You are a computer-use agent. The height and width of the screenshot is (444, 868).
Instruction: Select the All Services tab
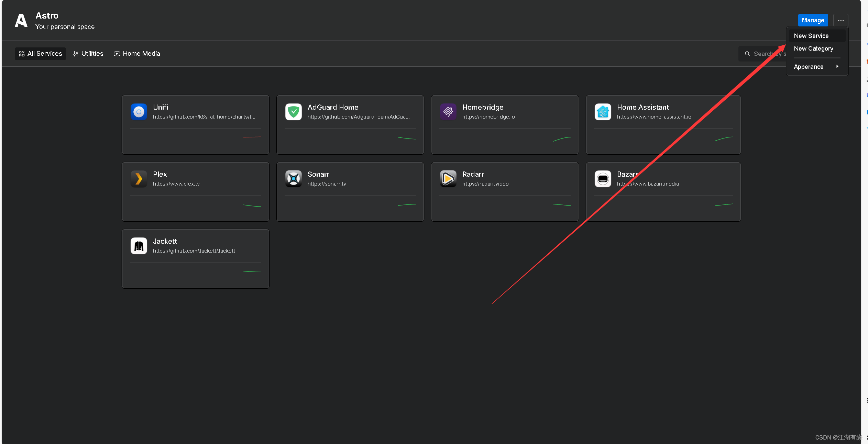[x=40, y=54]
